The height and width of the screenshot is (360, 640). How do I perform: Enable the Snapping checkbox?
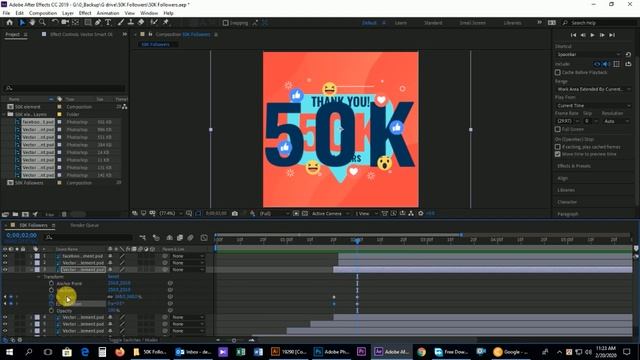click(x=225, y=23)
